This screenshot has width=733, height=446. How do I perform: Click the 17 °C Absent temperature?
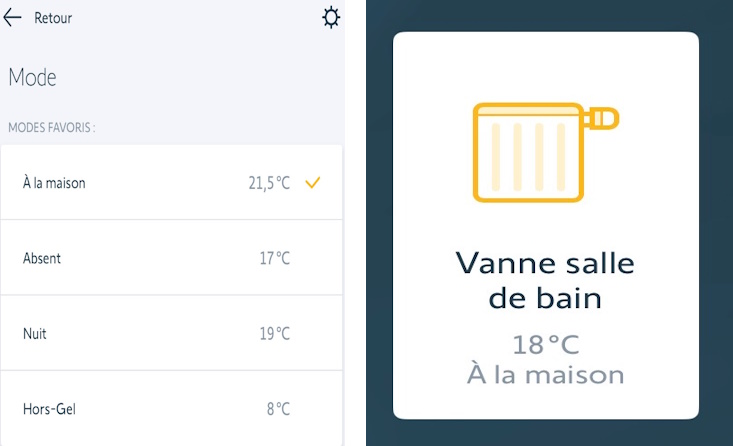pos(274,258)
